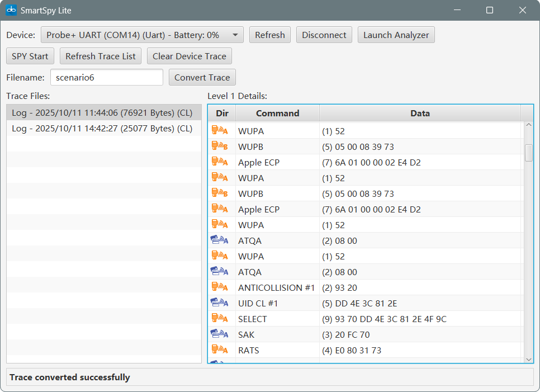Click the Command column header
The width and height of the screenshot is (540, 392).
pyautogui.click(x=278, y=114)
